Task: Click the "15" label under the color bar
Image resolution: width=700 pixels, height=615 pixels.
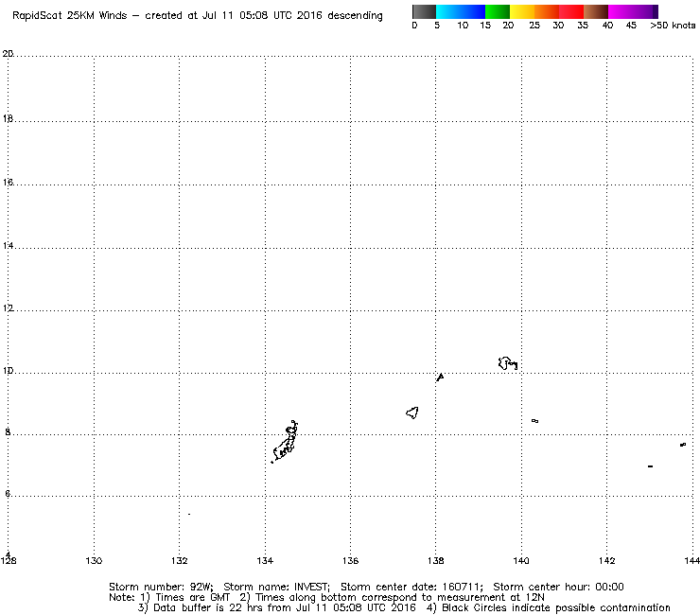Action: (485, 26)
